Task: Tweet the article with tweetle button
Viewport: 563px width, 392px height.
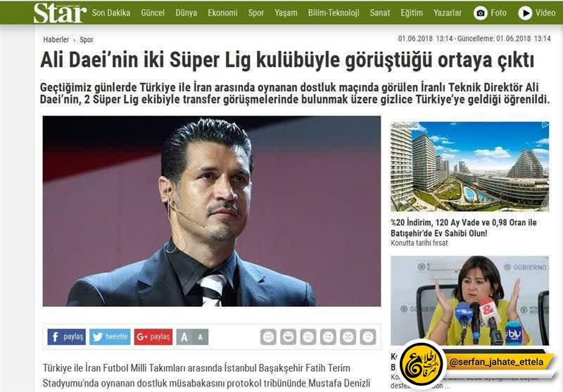Action: [110, 336]
